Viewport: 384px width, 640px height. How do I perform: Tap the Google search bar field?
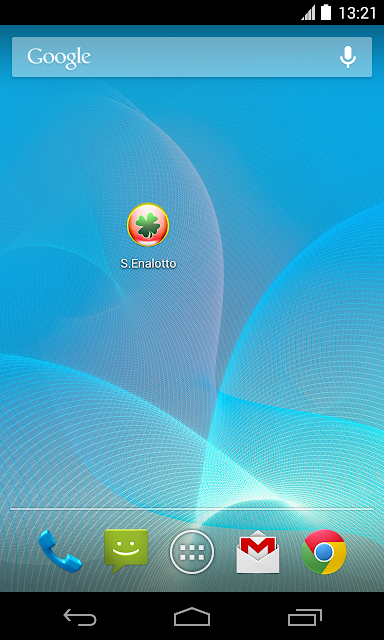192,57
